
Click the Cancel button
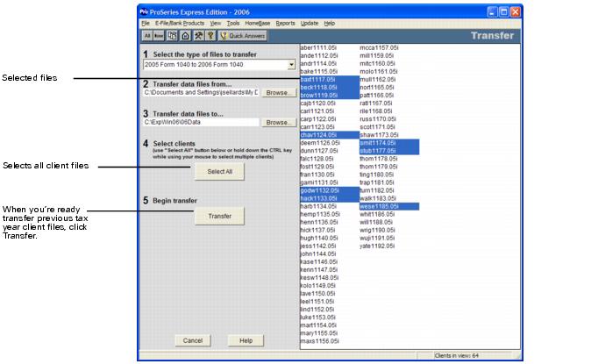click(193, 340)
